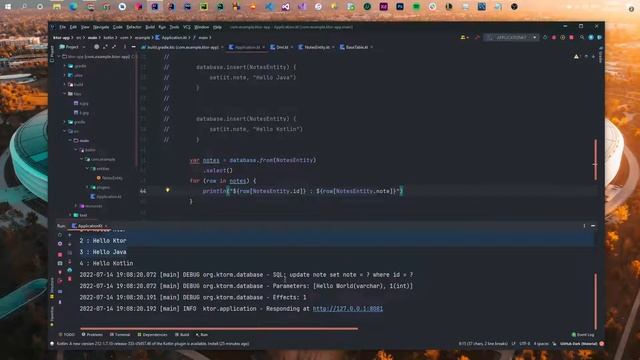Switch to the BaseTable.kt editor tab
Screen dimensions: 640x360
click(356, 47)
